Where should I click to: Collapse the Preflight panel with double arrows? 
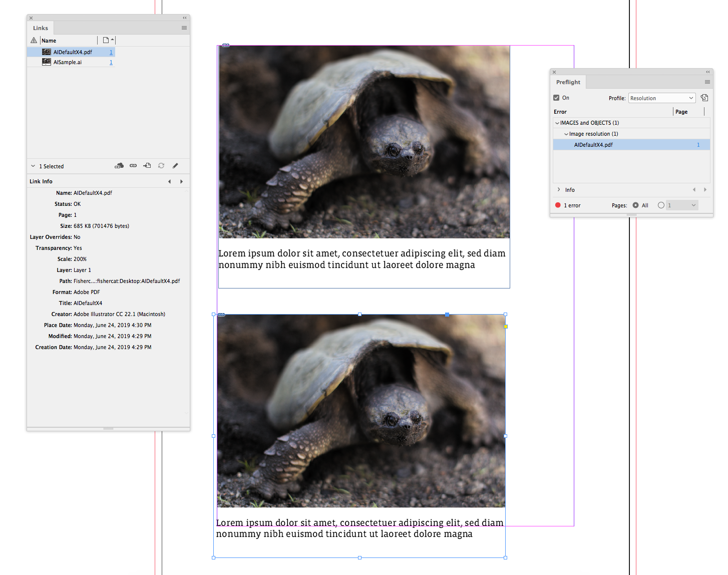click(x=708, y=72)
